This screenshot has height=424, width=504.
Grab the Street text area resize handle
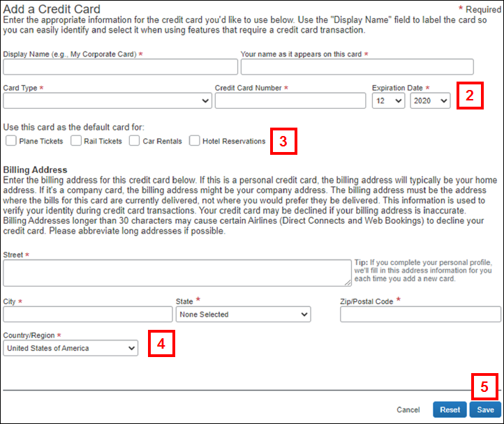(x=348, y=282)
